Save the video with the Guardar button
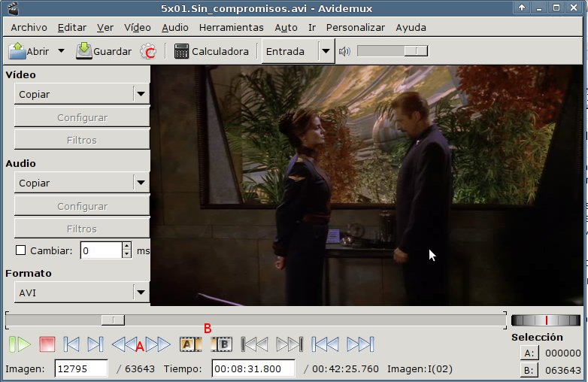This screenshot has width=588, height=382. point(104,51)
